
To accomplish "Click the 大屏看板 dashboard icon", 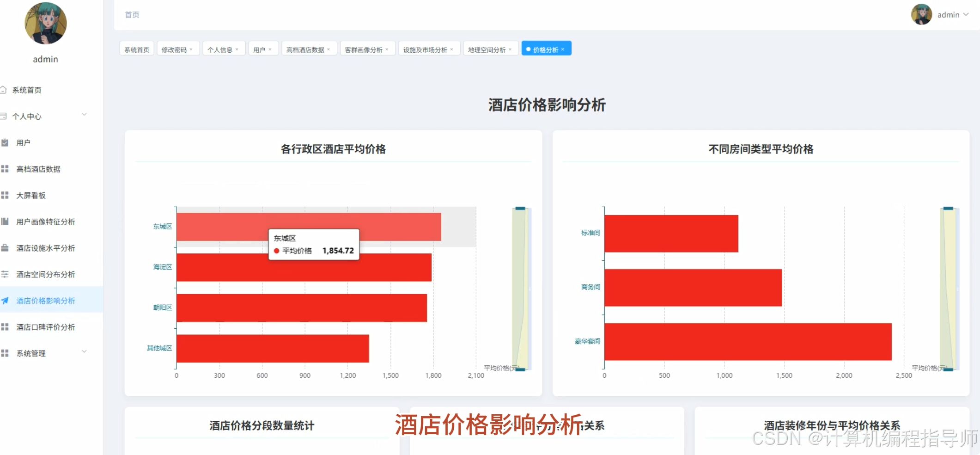I will 6,195.
